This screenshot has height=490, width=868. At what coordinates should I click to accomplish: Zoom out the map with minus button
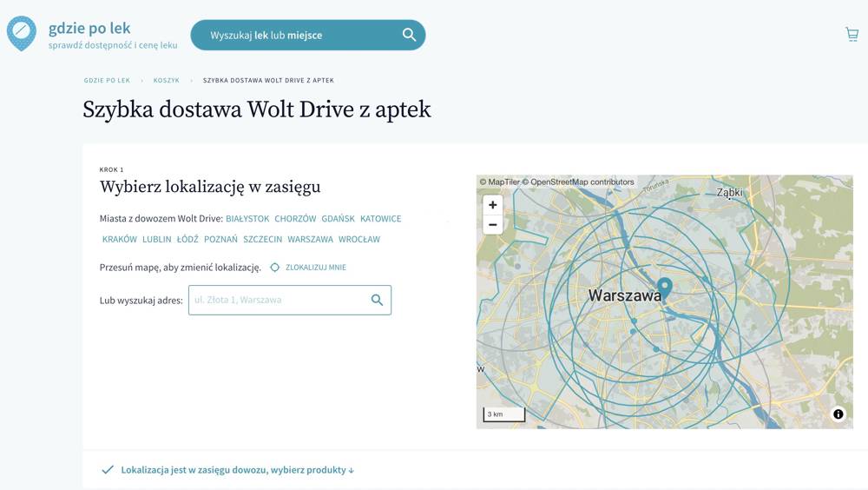pyautogui.click(x=493, y=224)
